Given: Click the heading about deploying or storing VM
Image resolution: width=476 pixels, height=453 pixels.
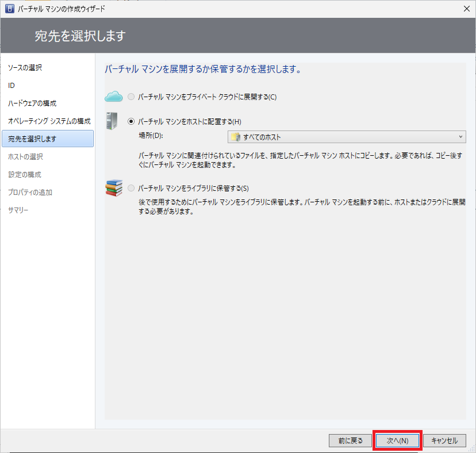Looking at the screenshot, I should click(x=203, y=69).
